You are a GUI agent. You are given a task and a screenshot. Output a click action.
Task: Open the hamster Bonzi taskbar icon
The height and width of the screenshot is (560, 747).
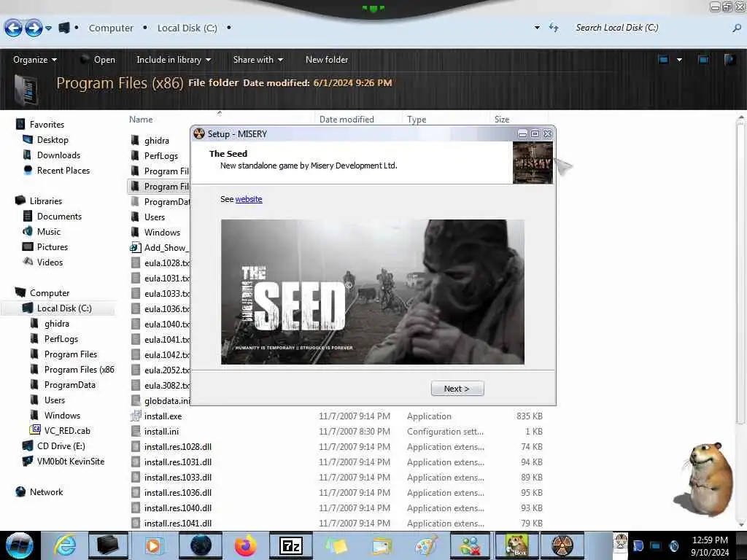pos(517,545)
